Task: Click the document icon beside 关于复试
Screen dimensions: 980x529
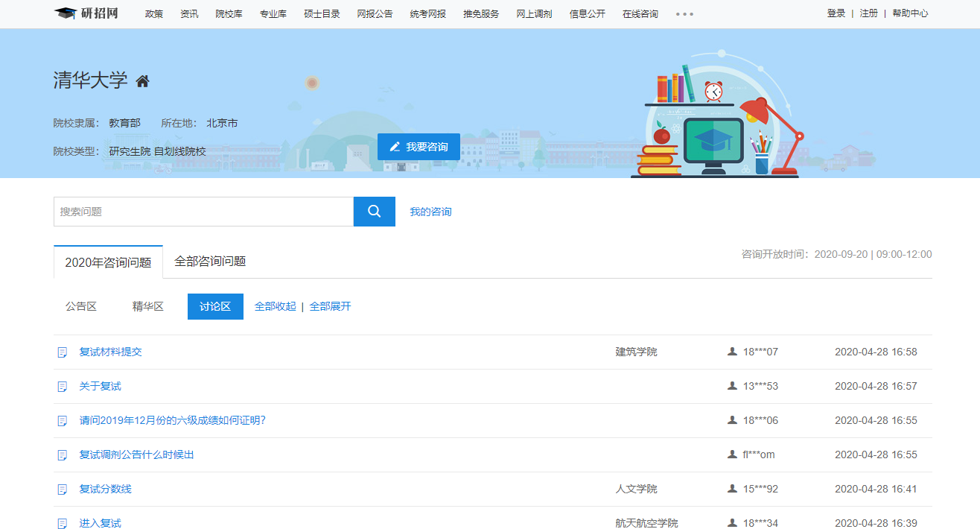Action: pos(63,387)
